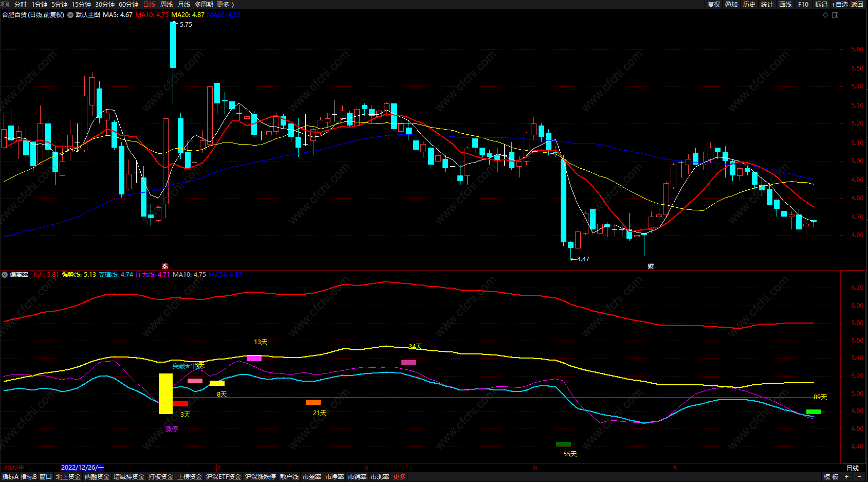868x482 pixels.
Task: Open the 多周期 multi-period view
Action: [204, 4]
